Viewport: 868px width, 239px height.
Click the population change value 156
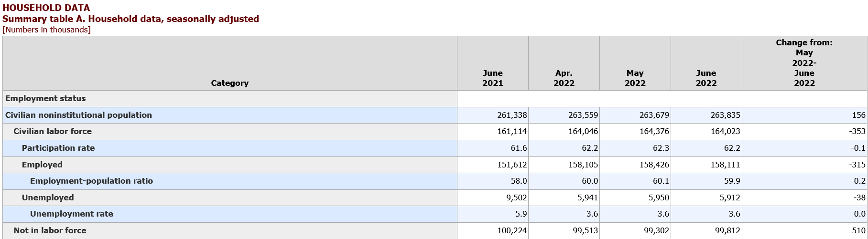click(x=858, y=115)
